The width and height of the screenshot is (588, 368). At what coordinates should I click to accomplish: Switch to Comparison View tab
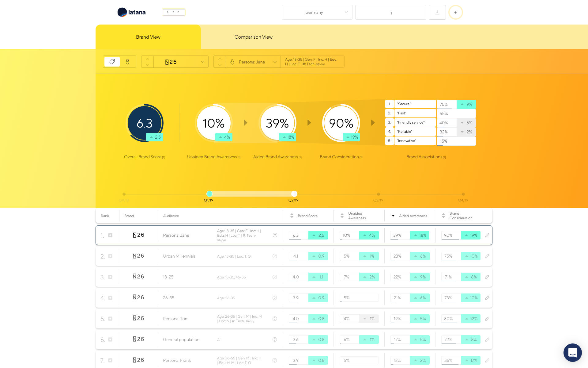(253, 37)
